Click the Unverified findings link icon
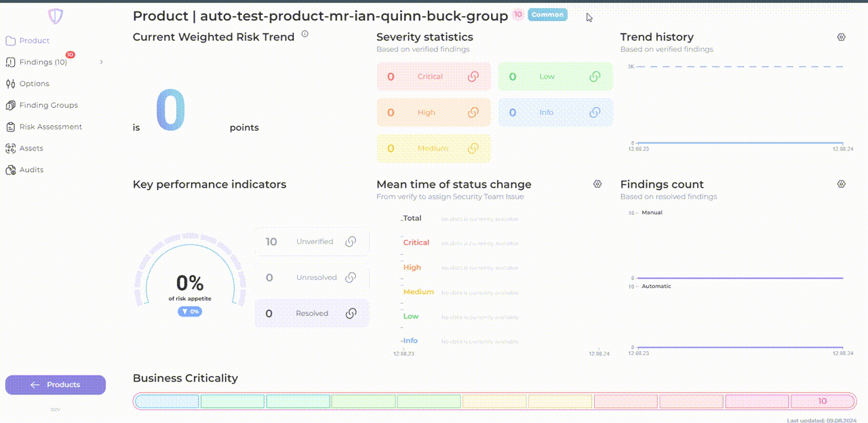This screenshot has width=868, height=423. [x=351, y=242]
